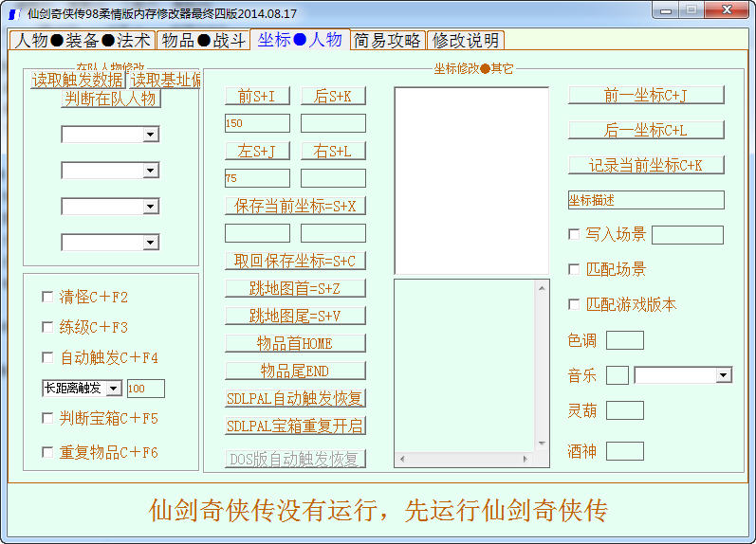Screen dimensions: 756x544
Task: Click trigger distance field showing 100
Action: point(146,389)
